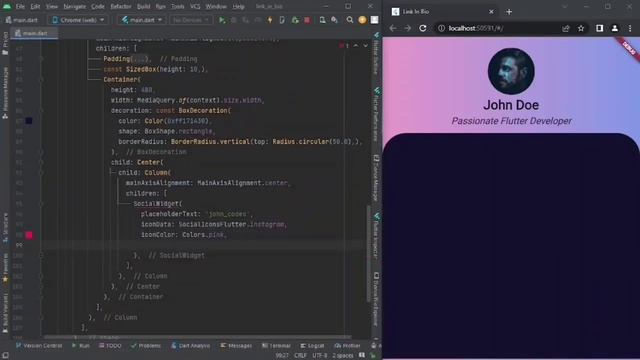The image size is (640, 360).
Task: Open the white square icon at toolbar end
Action: [x=374, y=20]
